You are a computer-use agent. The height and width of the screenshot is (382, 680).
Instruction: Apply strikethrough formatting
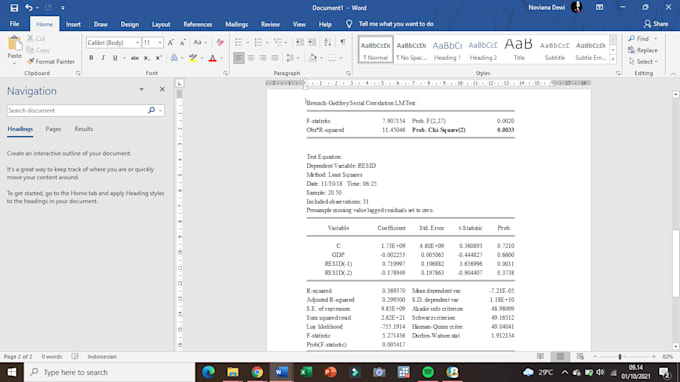[135, 58]
